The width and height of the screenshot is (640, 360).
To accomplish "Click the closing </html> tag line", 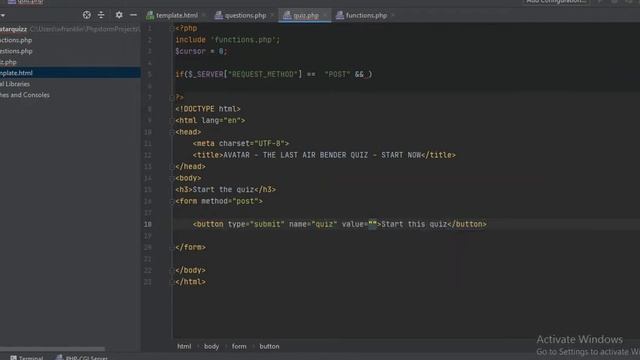I will click(191, 282).
